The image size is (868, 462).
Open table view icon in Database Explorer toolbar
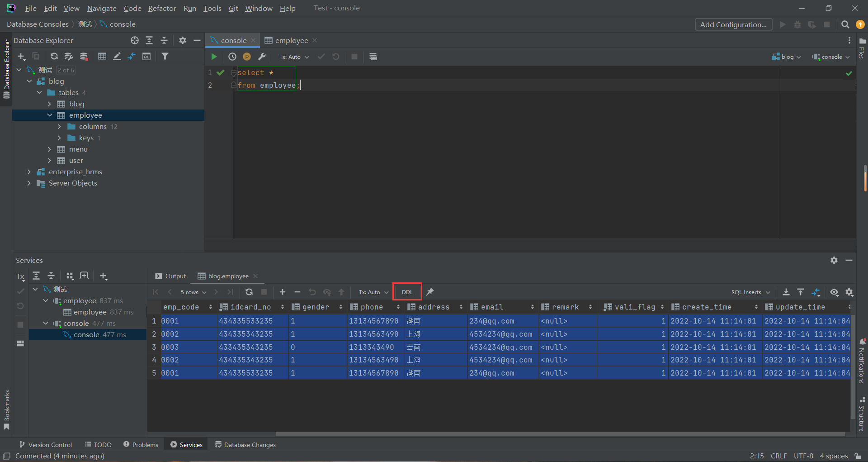(102, 56)
